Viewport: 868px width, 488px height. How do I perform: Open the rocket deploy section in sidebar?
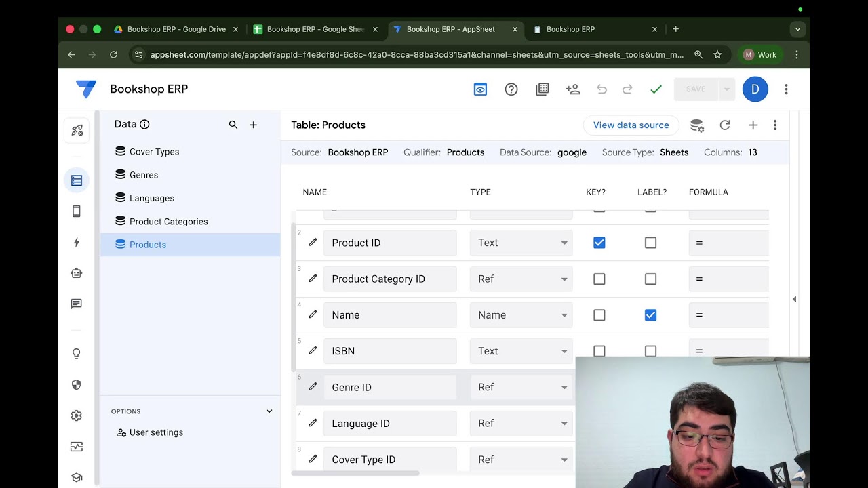(x=77, y=130)
